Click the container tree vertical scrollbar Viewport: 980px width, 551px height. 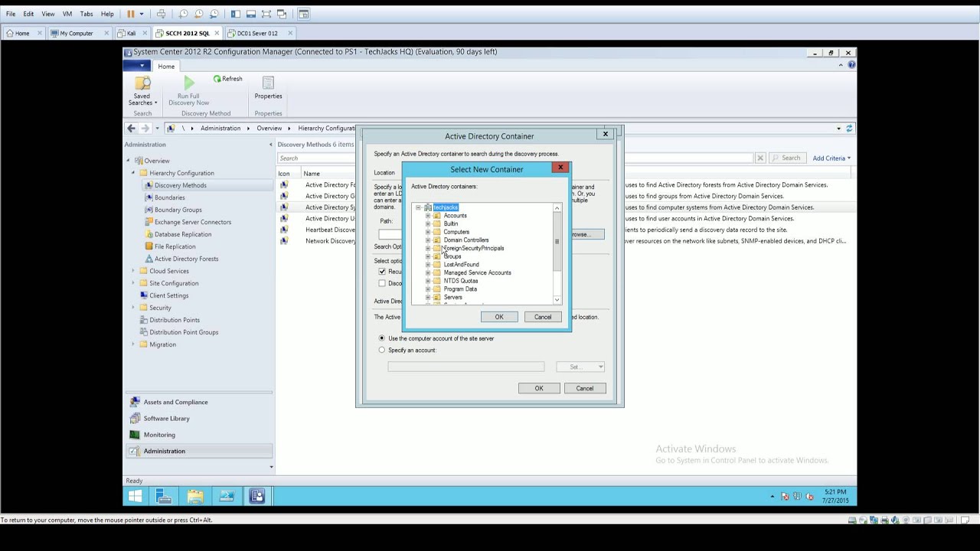(x=557, y=242)
